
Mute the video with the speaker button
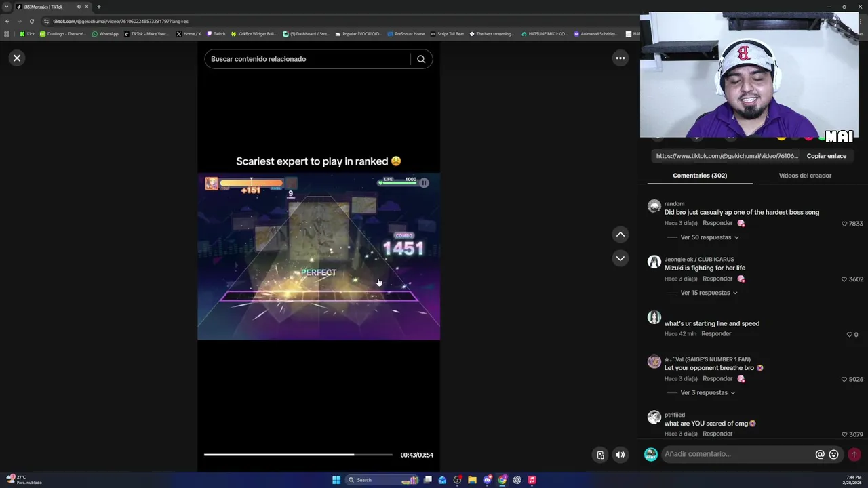click(x=620, y=455)
